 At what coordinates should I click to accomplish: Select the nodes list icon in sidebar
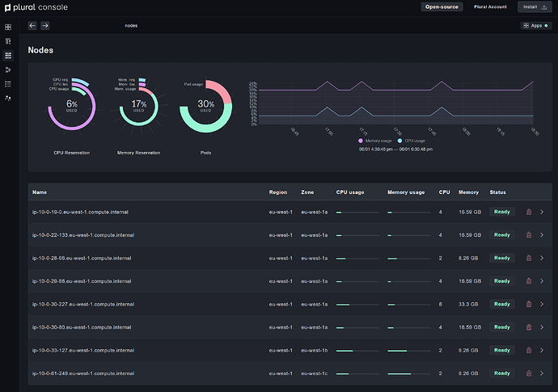pyautogui.click(x=8, y=55)
